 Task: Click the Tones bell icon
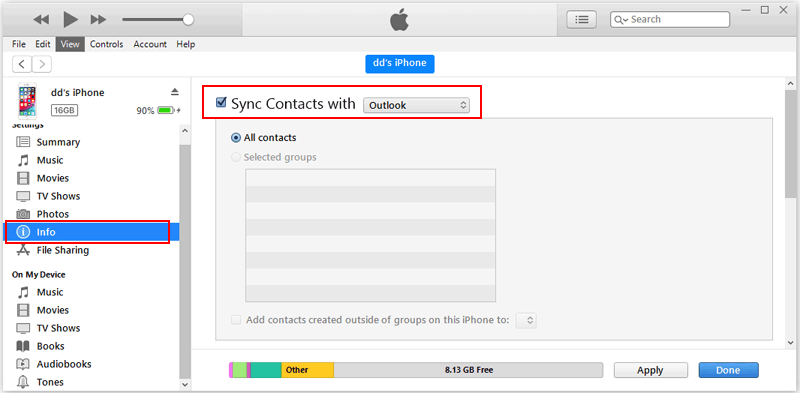tap(23, 382)
